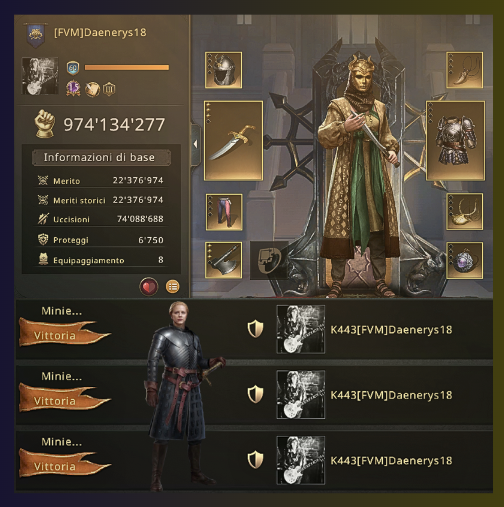Viewport: 504px width, 507px height.
Task: Select the helmet equipment slot
Action: point(223,70)
